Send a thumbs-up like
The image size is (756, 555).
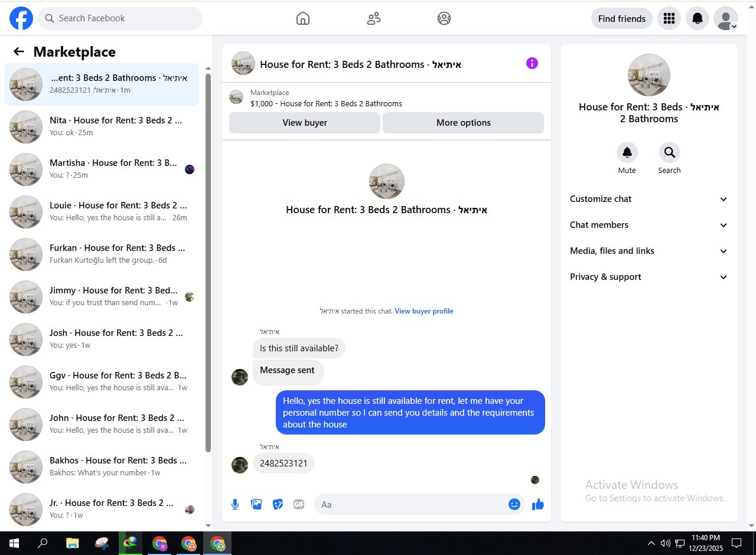coord(537,504)
